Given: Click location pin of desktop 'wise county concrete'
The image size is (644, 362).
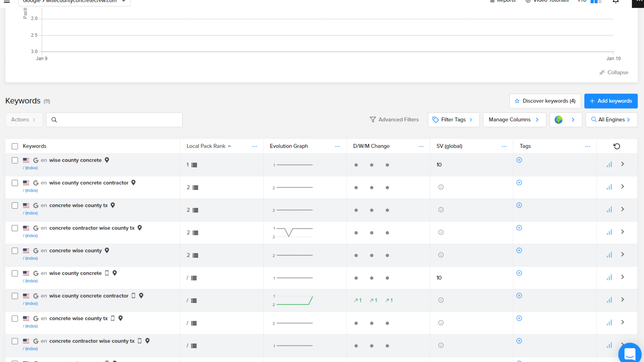Looking at the screenshot, I should point(107,160).
